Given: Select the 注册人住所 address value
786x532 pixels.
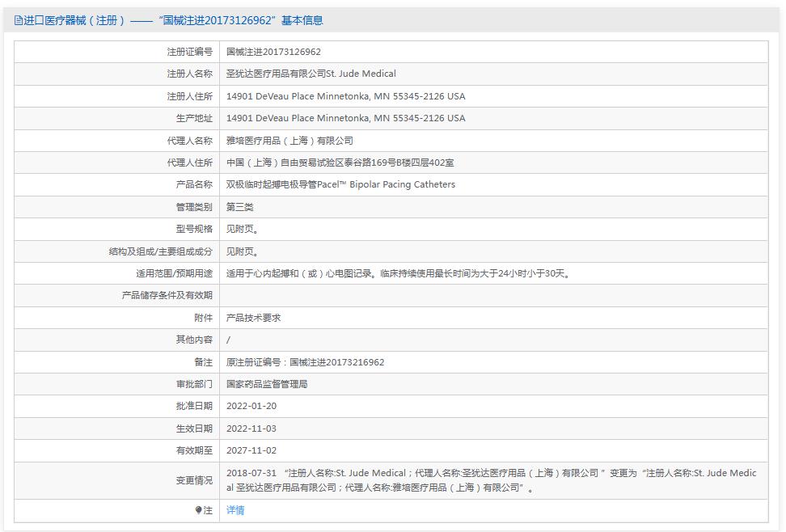Looking at the screenshot, I should [x=345, y=95].
